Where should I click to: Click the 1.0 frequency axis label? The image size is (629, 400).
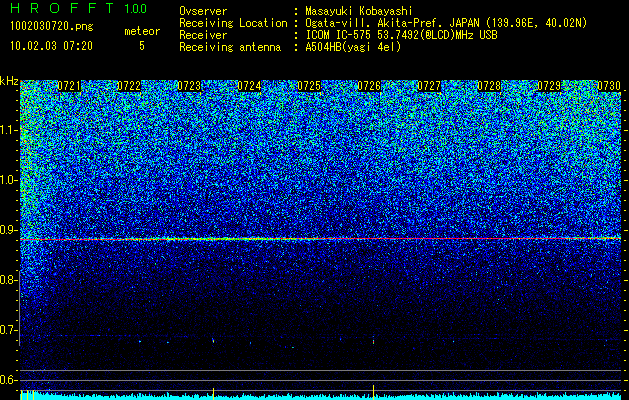(9, 181)
